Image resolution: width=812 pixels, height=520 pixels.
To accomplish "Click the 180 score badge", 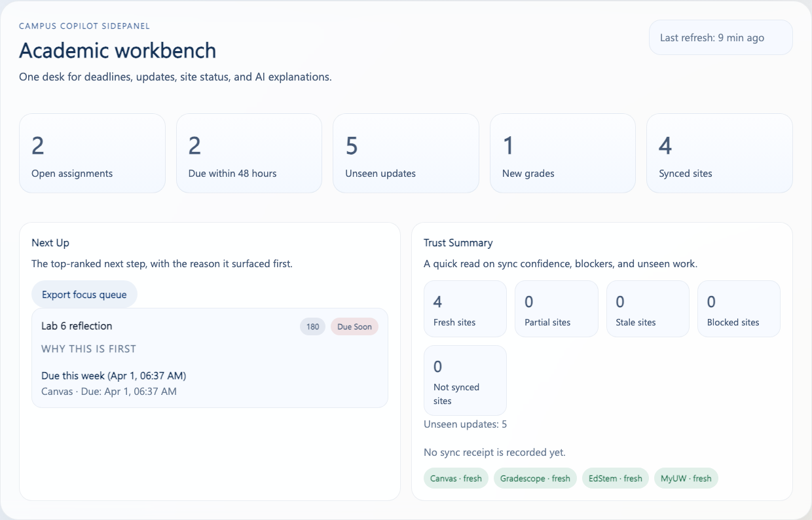I will coord(312,326).
